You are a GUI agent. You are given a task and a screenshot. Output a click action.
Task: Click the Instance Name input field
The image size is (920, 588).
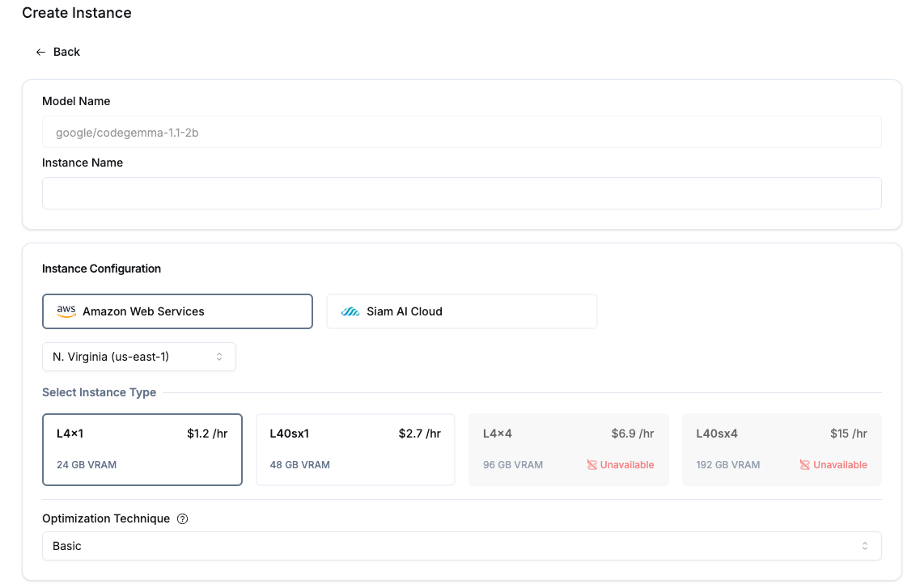461,192
